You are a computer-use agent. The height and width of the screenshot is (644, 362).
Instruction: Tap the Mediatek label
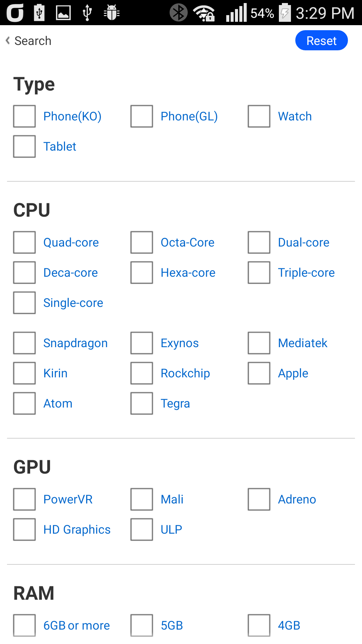(x=303, y=343)
